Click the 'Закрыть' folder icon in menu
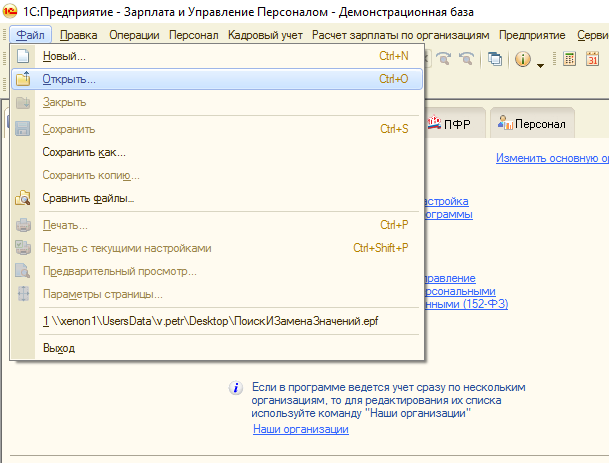Screen dimensions: 609x463 click(23, 102)
